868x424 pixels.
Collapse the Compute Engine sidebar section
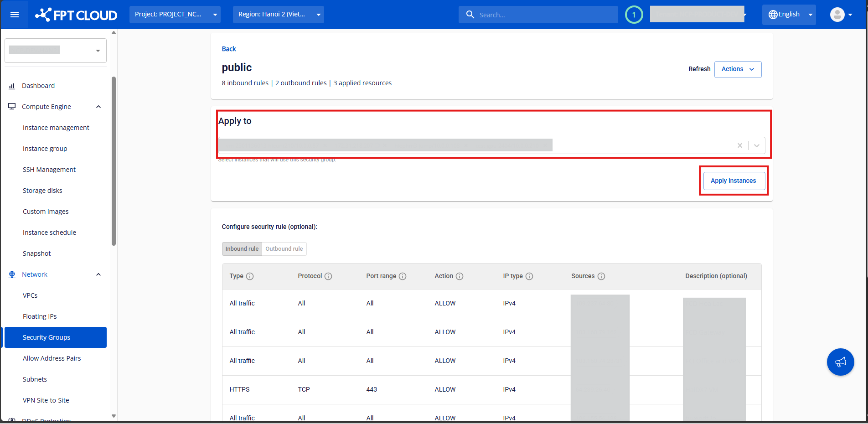coord(98,107)
